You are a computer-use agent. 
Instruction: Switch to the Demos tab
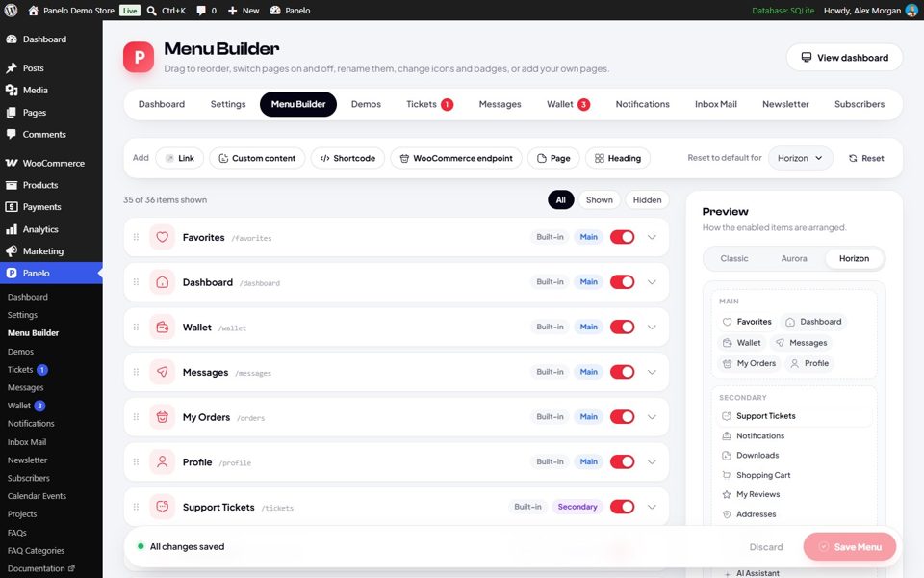(366, 104)
